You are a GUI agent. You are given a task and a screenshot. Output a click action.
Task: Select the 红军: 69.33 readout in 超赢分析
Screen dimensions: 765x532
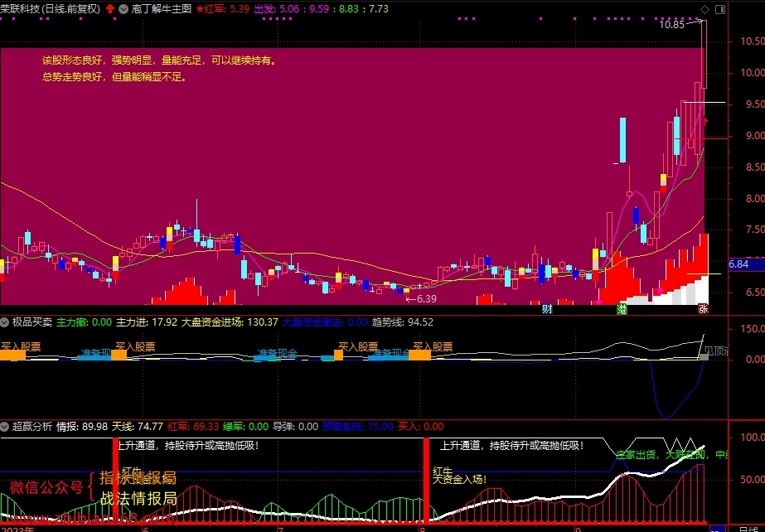click(193, 427)
